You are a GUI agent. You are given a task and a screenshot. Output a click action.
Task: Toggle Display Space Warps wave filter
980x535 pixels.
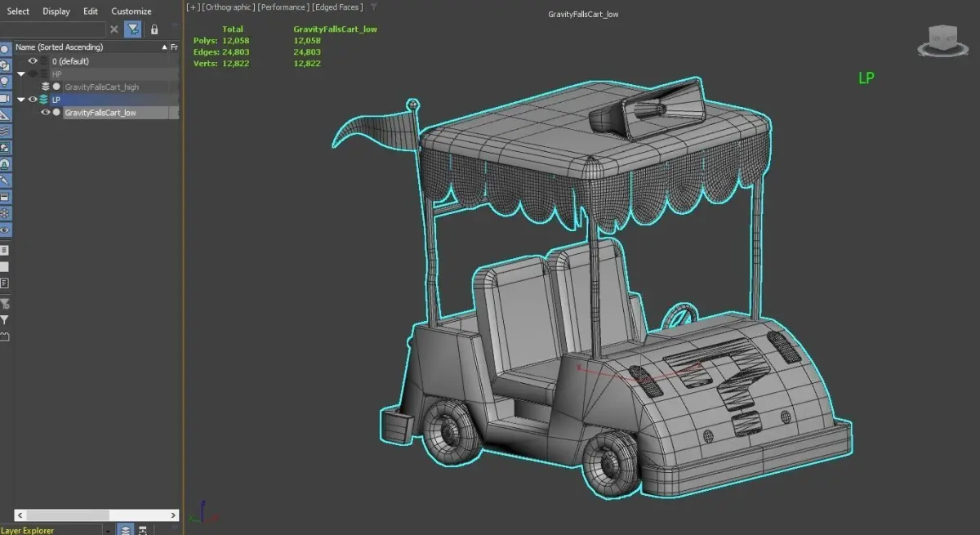coord(5,131)
